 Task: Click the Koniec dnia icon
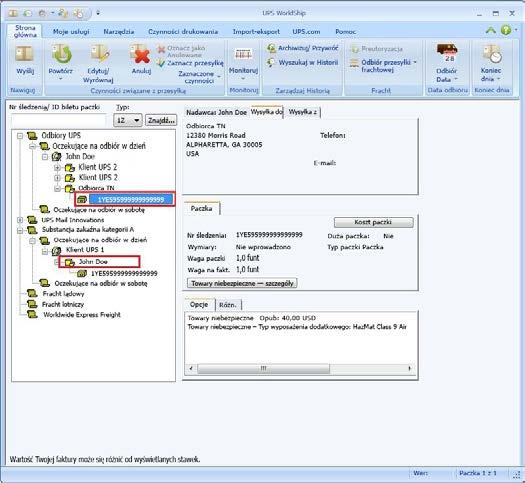[491, 54]
